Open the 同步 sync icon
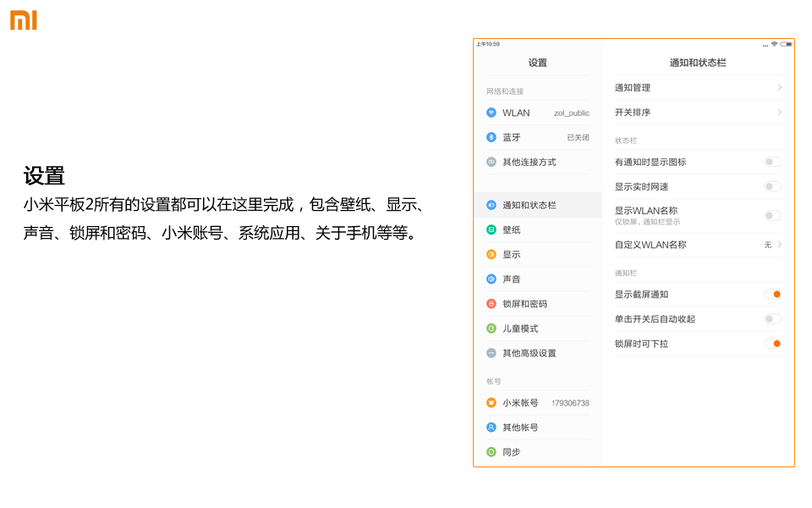 [492, 451]
